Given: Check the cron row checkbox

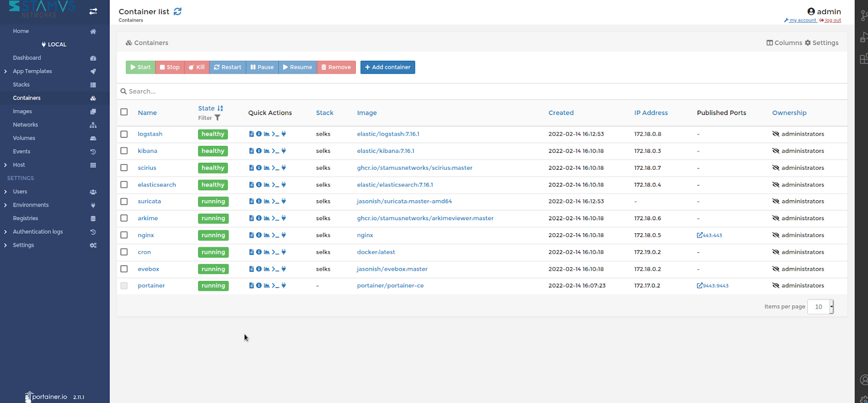Looking at the screenshot, I should pyautogui.click(x=124, y=252).
